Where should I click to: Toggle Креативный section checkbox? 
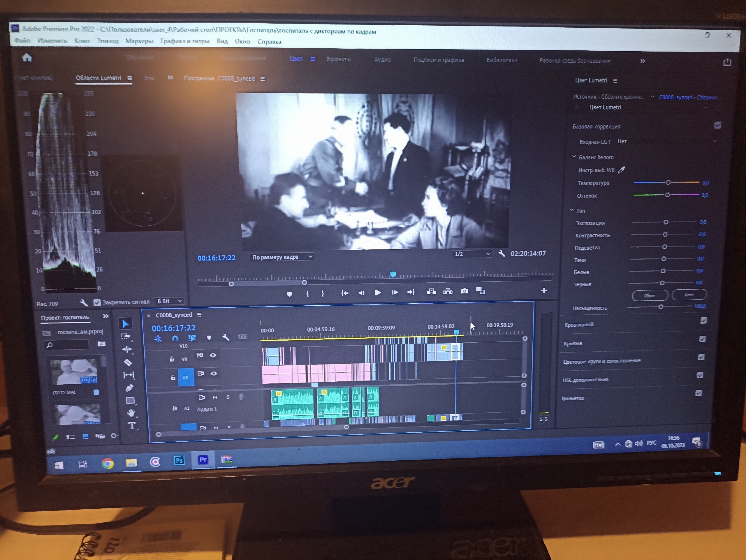(703, 320)
